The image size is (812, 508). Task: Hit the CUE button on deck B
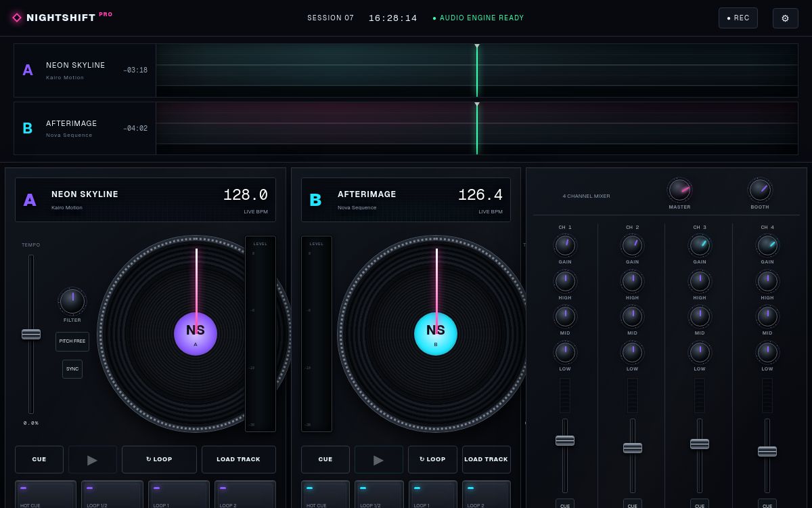[x=325, y=460]
